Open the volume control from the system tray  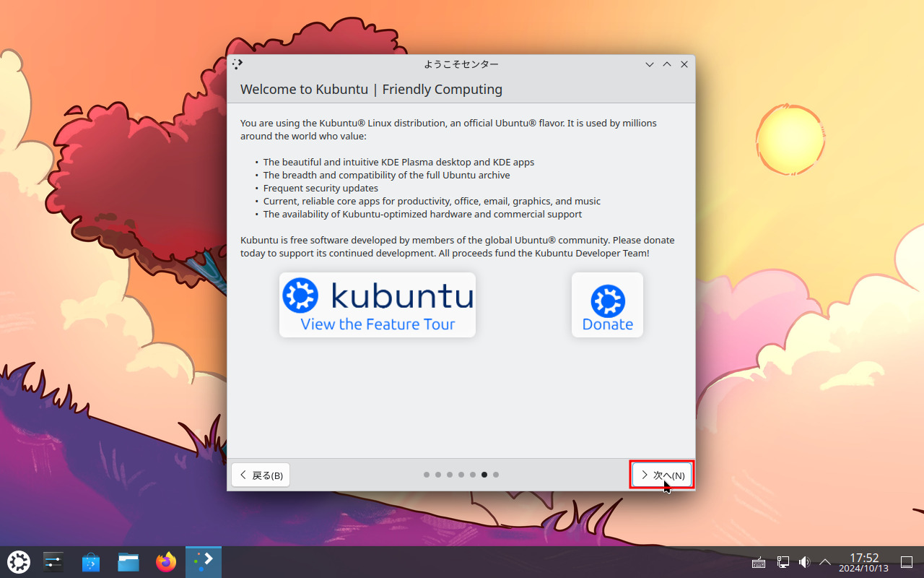point(804,561)
